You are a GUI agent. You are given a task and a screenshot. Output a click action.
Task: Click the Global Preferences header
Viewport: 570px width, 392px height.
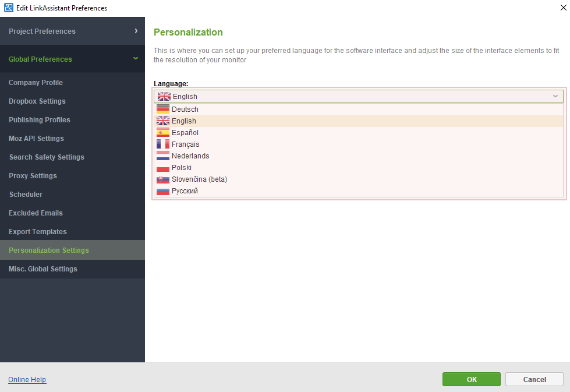(x=72, y=59)
